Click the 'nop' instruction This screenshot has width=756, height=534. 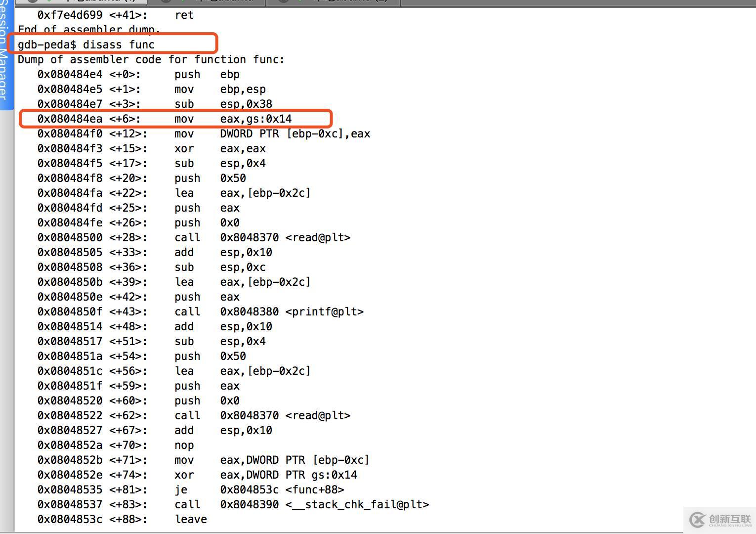point(184,445)
